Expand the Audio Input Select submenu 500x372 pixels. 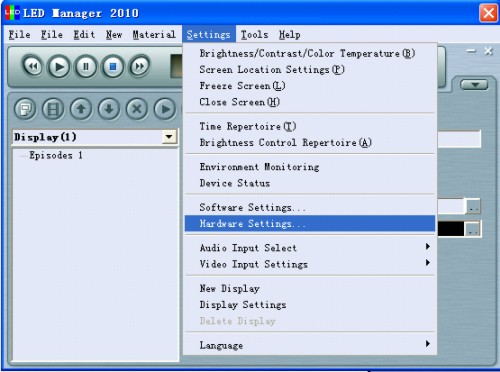(310, 248)
